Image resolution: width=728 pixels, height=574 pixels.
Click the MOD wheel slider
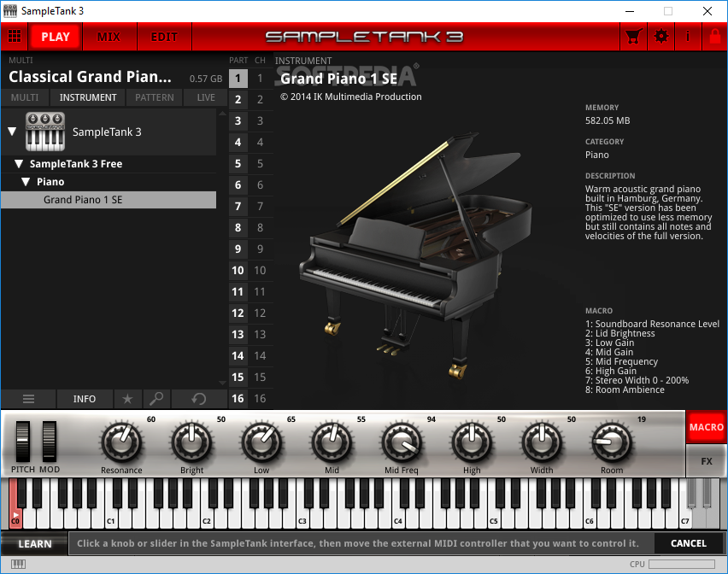click(x=50, y=442)
